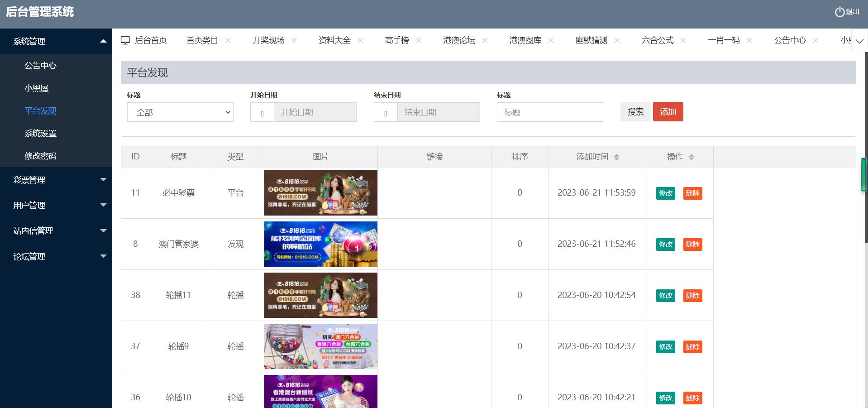The width and height of the screenshot is (868, 408).
Task: Expand the tab overflow chevron
Action: point(859,41)
